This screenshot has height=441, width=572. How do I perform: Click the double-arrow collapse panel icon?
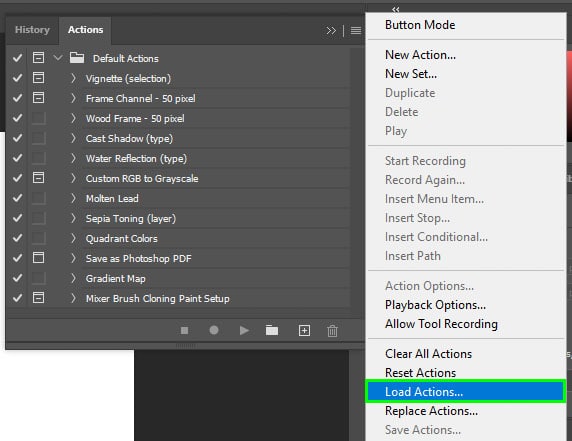331,31
